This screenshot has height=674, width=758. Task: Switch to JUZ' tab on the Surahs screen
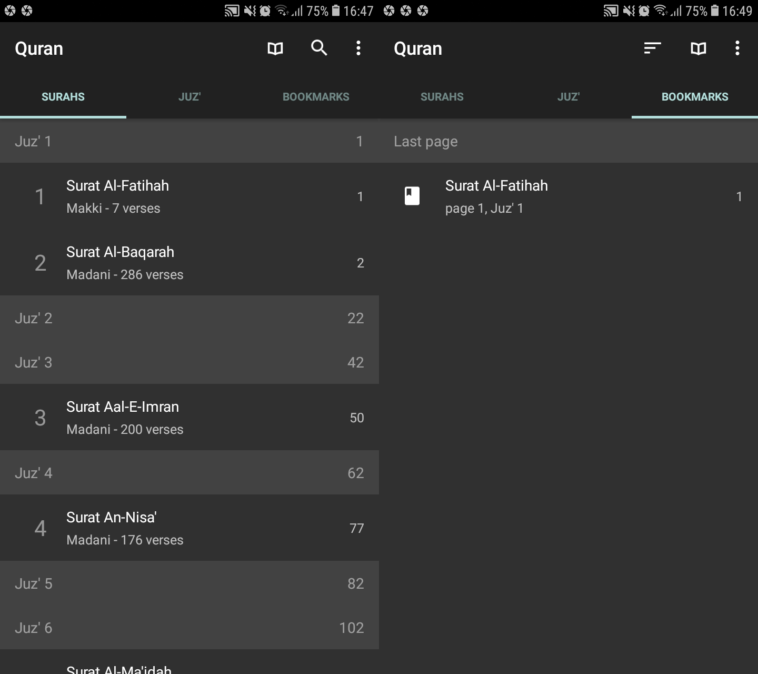click(189, 97)
